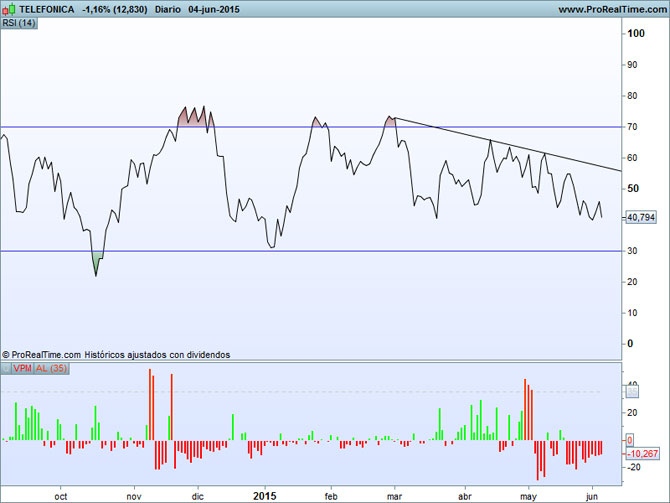Click the red 0 marker on VPM axis

click(x=630, y=440)
